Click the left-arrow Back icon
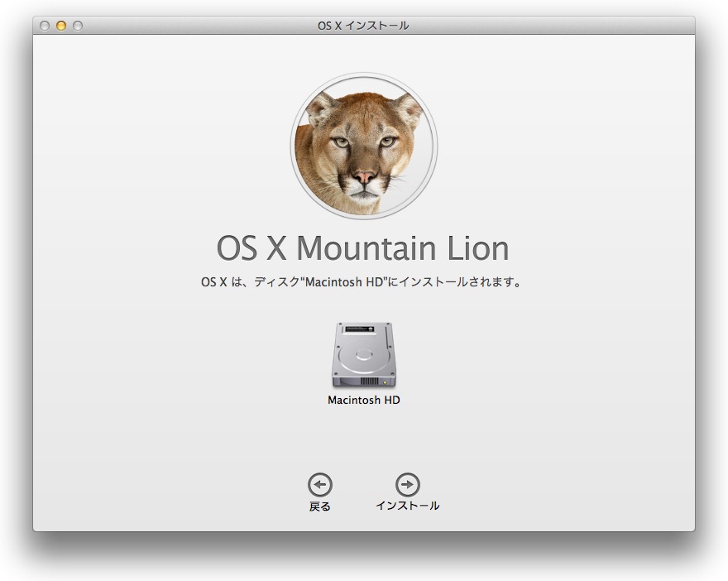728x581 pixels. (320, 485)
